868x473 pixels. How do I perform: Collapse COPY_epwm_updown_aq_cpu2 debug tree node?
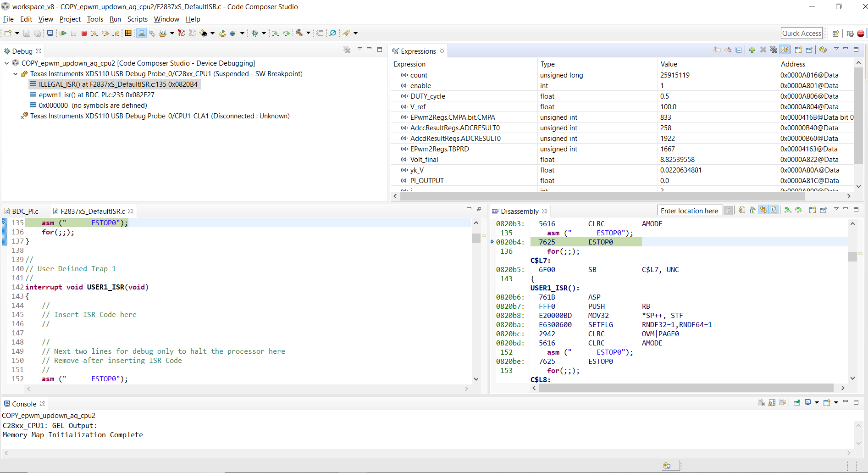pos(7,63)
